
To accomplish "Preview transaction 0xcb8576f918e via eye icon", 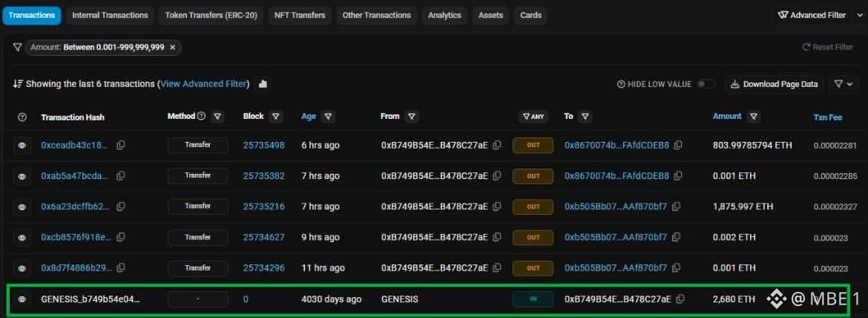I will pos(22,238).
